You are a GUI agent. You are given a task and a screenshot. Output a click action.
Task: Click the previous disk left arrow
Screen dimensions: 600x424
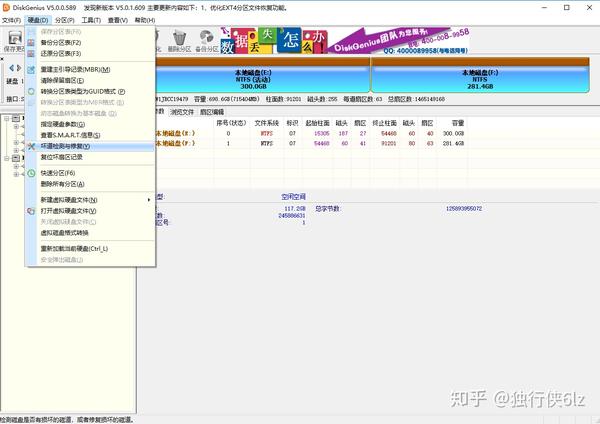tap(11, 68)
